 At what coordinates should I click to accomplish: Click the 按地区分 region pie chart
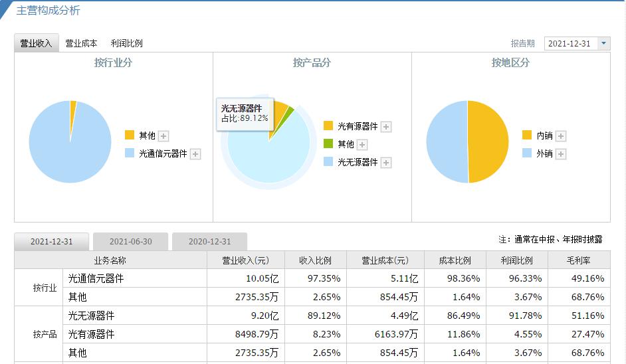(x=467, y=141)
